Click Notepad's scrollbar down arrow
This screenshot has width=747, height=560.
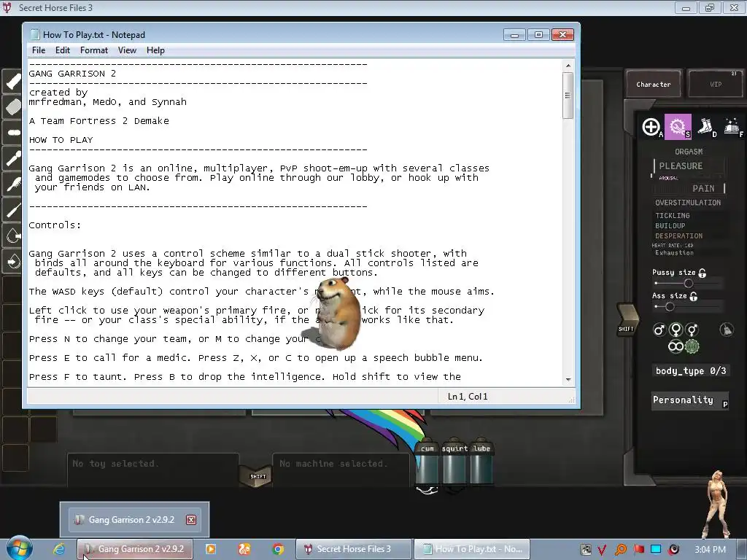pyautogui.click(x=568, y=379)
